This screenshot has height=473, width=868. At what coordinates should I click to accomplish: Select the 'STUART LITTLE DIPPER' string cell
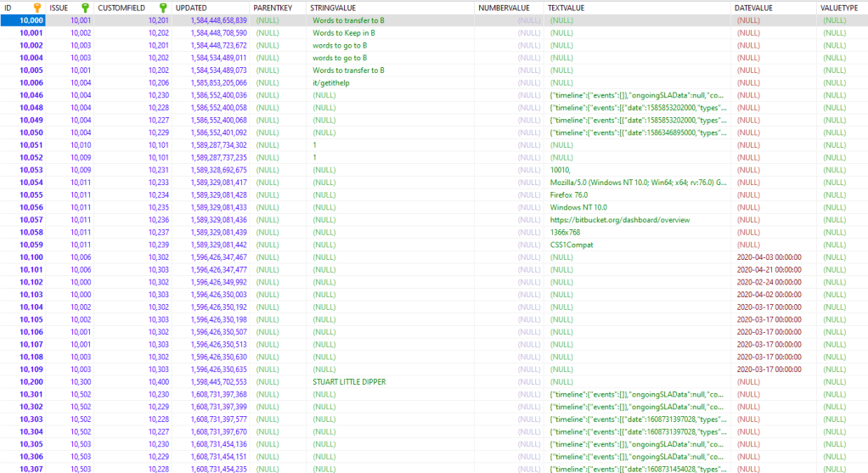pos(349,382)
